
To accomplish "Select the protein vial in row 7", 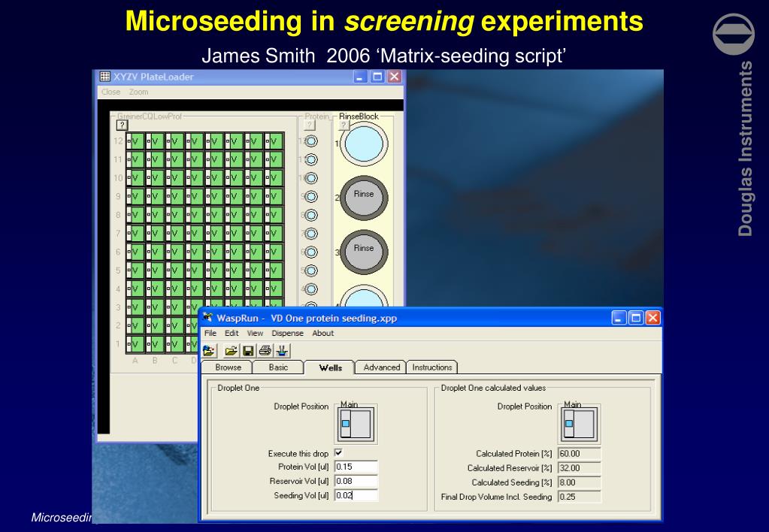I will (x=311, y=234).
